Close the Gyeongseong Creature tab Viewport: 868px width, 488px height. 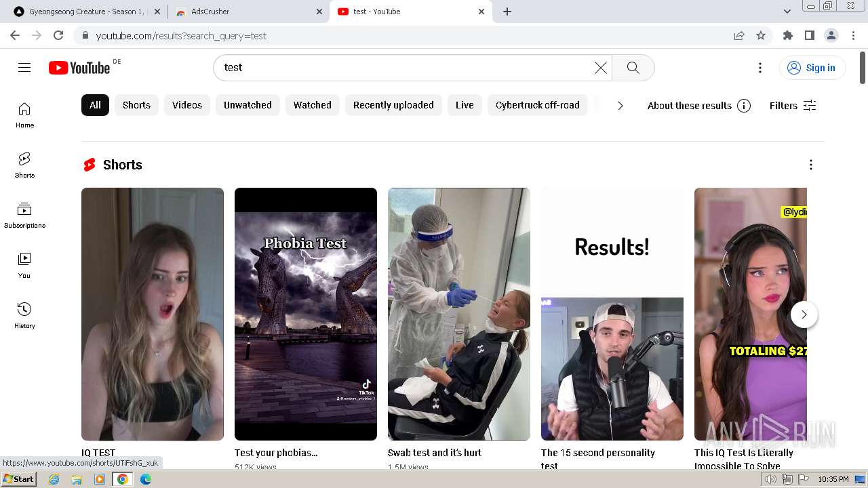(x=158, y=12)
